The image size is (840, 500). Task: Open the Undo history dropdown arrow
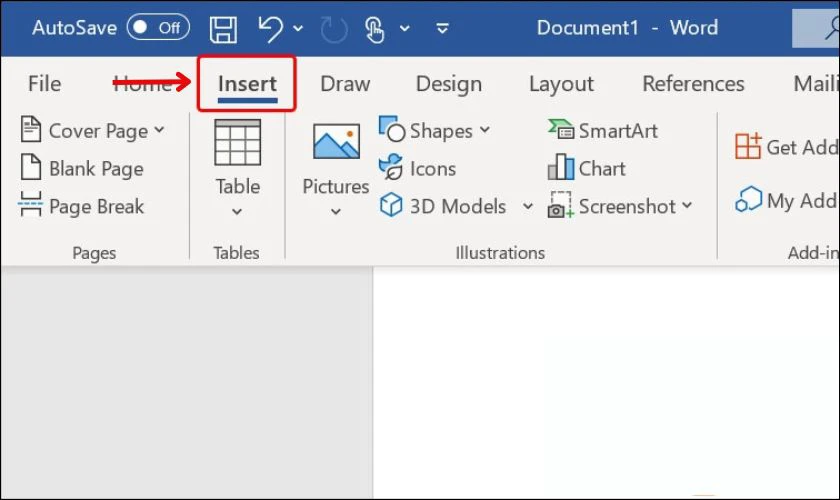point(298,28)
